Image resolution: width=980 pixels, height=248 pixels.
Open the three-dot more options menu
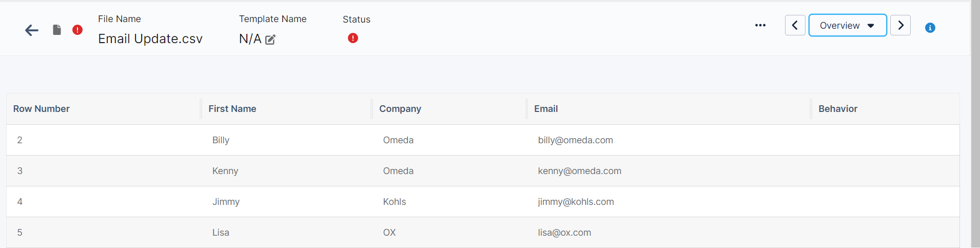pyautogui.click(x=760, y=25)
